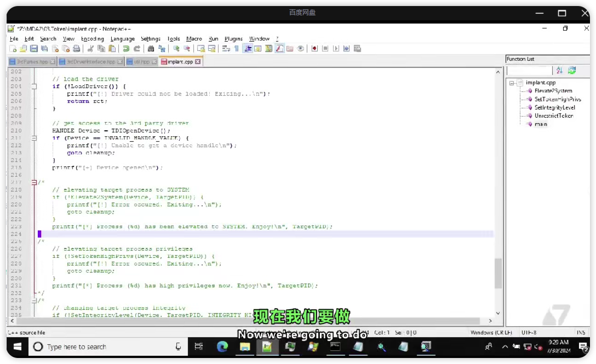Collapse the code fold at the Device check
The width and height of the screenshot is (596, 364).
pos(35,138)
